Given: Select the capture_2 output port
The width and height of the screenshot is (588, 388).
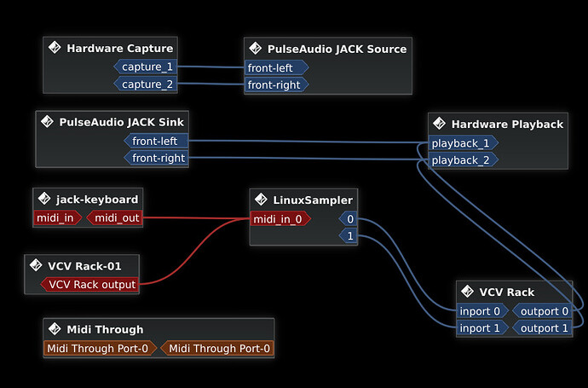Looking at the screenshot, I should [x=146, y=84].
